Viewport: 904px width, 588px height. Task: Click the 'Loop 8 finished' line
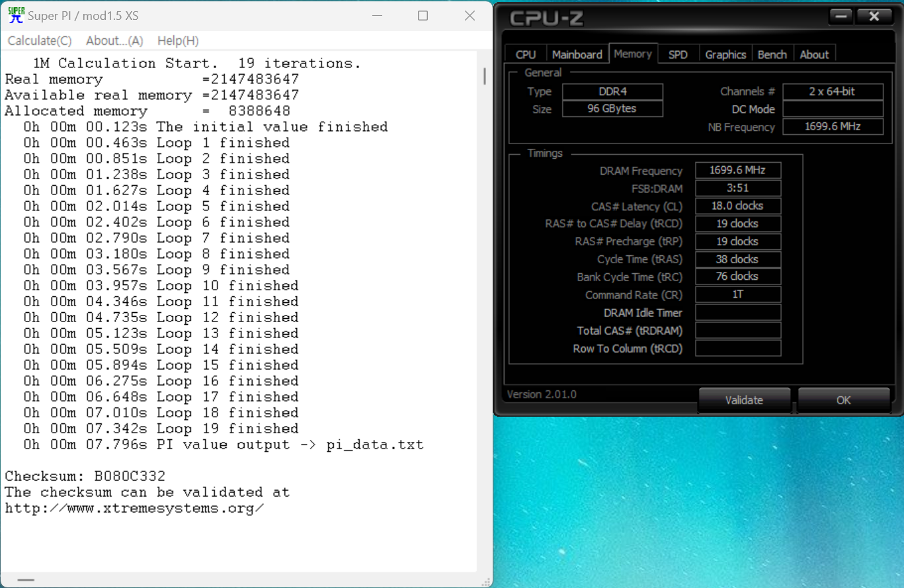point(157,254)
